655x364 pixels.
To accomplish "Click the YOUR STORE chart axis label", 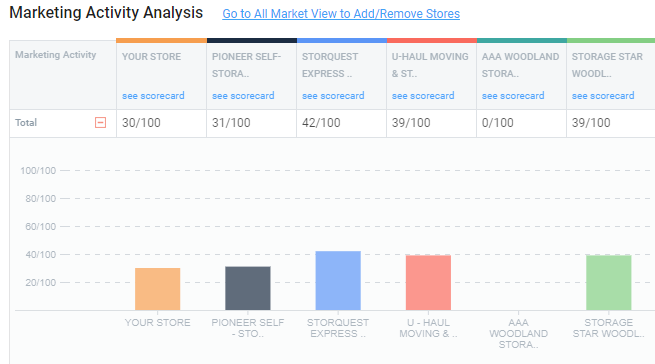I will pyautogui.click(x=157, y=323).
